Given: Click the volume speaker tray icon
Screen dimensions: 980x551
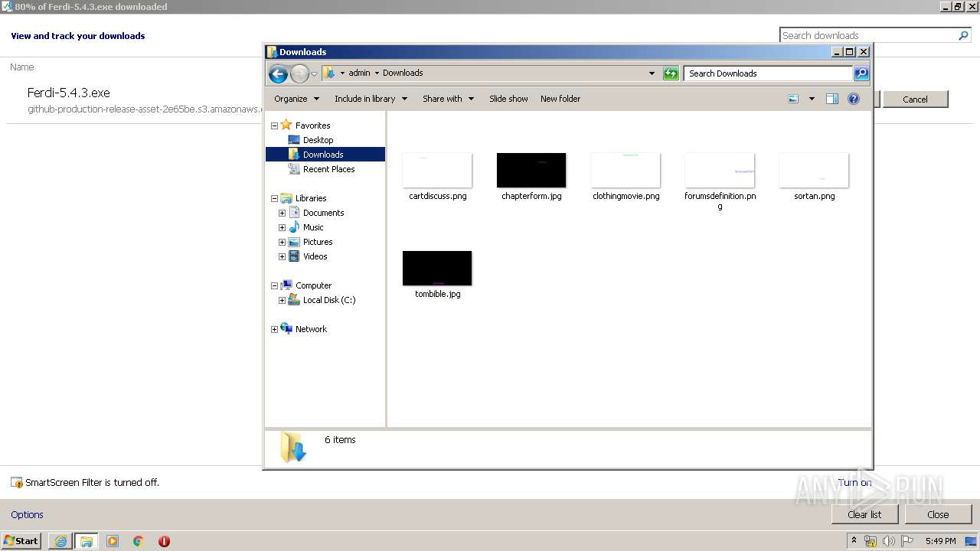Looking at the screenshot, I should (x=889, y=541).
